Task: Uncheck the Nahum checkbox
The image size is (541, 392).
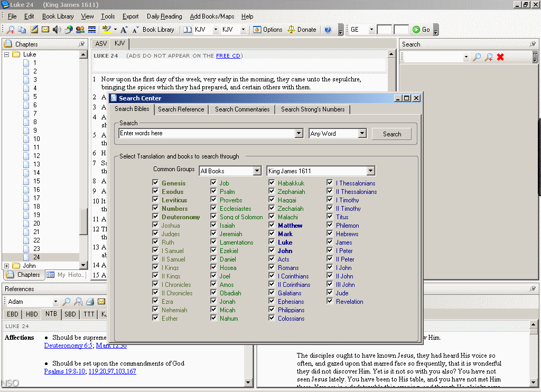Action: tap(213, 318)
